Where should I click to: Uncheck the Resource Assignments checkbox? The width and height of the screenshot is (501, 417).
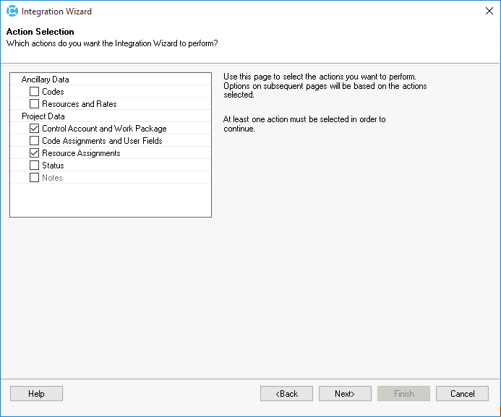(x=34, y=153)
